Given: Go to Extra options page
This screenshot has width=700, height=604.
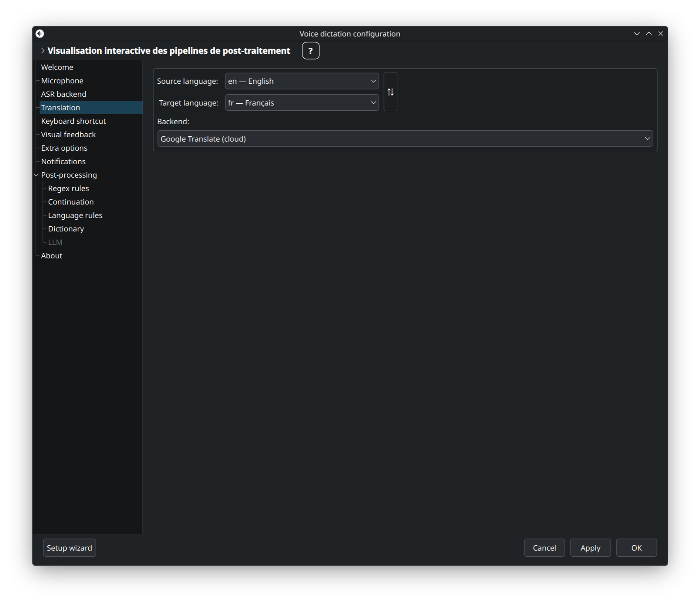Looking at the screenshot, I should tap(64, 148).
